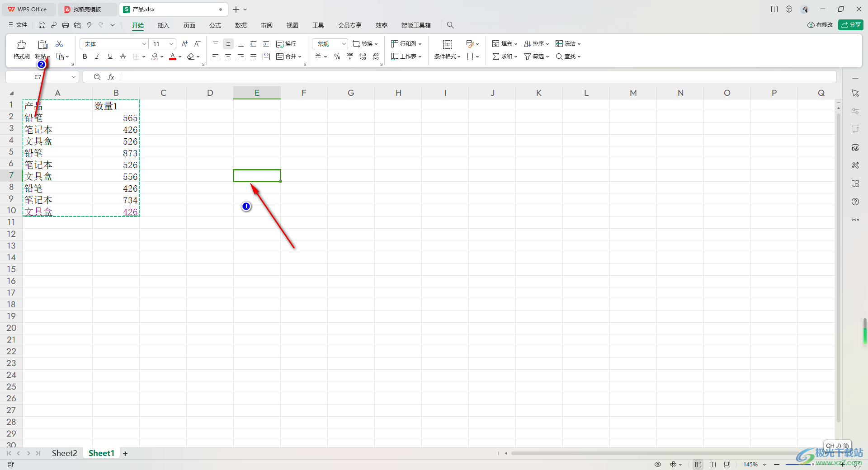Click the zoom lens icon in formula bar

click(97, 77)
